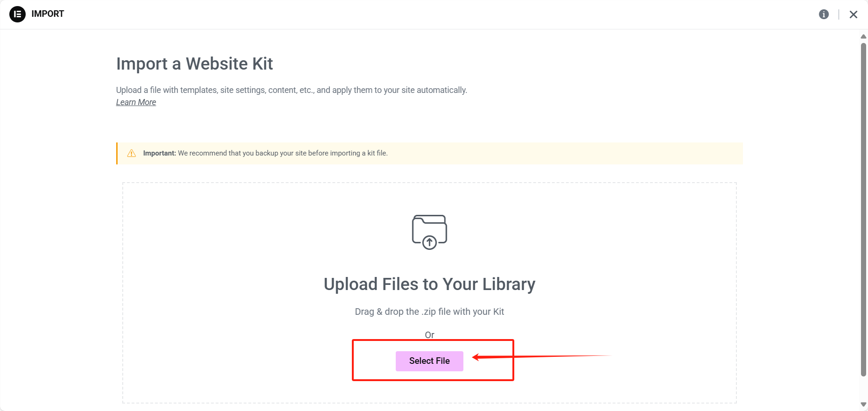The width and height of the screenshot is (868, 411).
Task: Click the Elementor logo icon
Action: coord(17,14)
